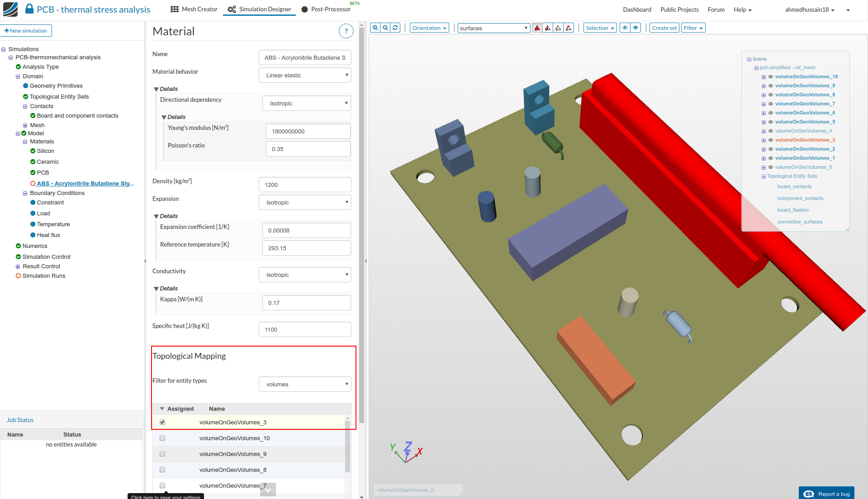Click the zoom in viewer icon
868x499 pixels.
coord(375,28)
